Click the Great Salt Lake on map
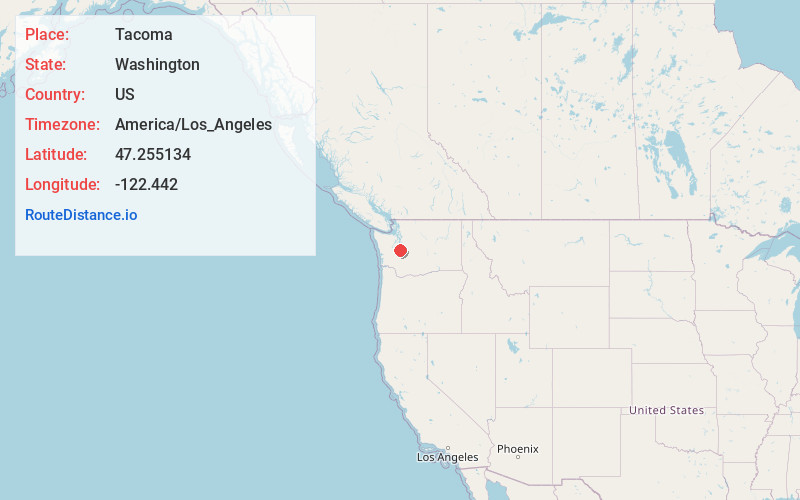 click(x=513, y=346)
